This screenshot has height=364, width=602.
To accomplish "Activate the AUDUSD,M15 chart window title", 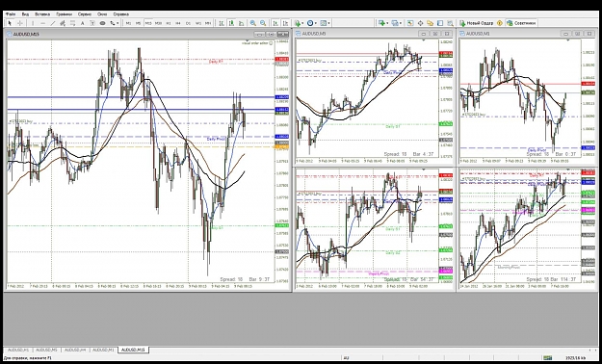I will point(26,34).
